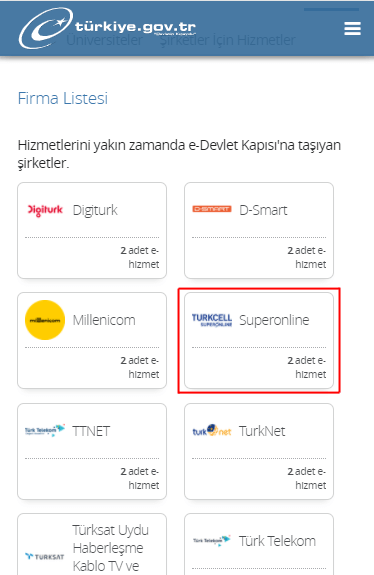Click the türkiye.gov.tr logo
This screenshot has height=575, width=374.
[107, 28]
